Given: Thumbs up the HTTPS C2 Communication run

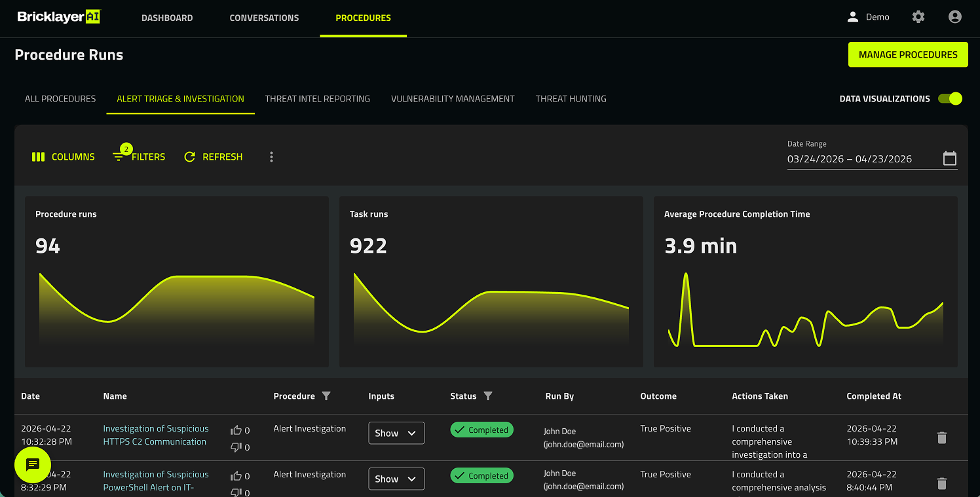Looking at the screenshot, I should click(236, 430).
